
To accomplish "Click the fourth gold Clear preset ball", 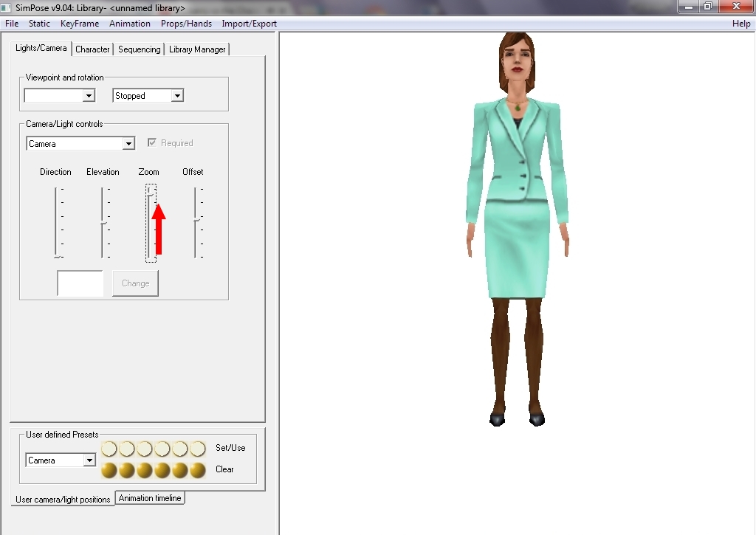I will 162,470.
